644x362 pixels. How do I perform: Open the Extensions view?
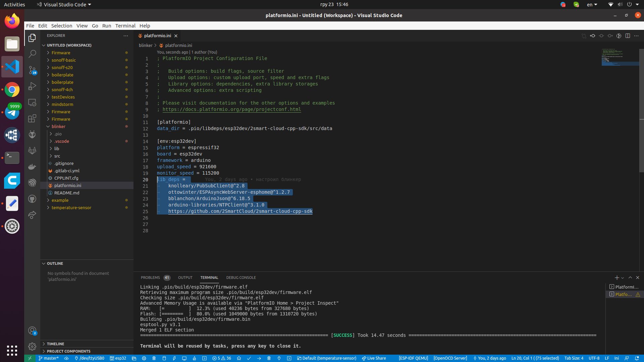[32, 119]
